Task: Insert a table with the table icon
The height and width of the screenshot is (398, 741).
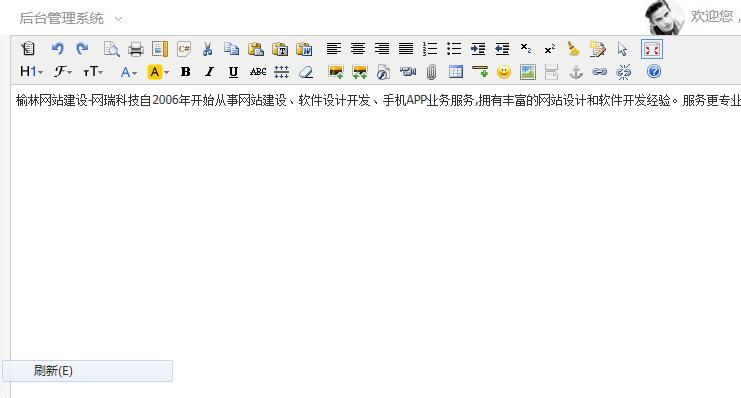Action: (456, 72)
